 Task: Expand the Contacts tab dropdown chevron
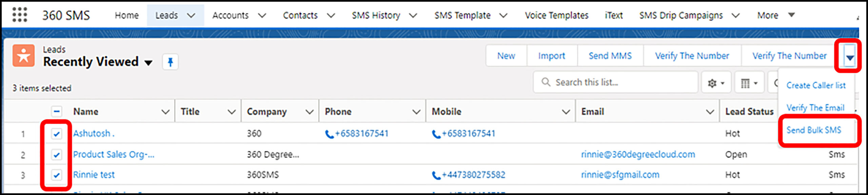331,15
